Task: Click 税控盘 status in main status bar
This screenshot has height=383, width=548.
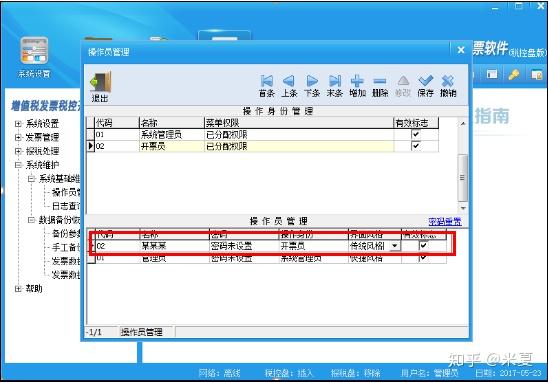Action: tap(289, 373)
